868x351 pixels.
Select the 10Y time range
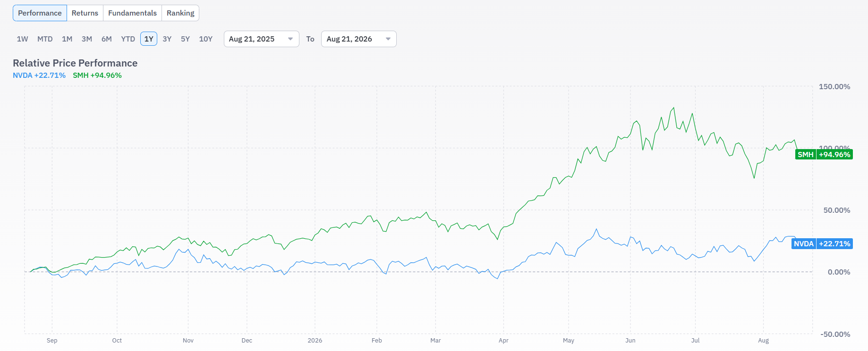point(206,39)
